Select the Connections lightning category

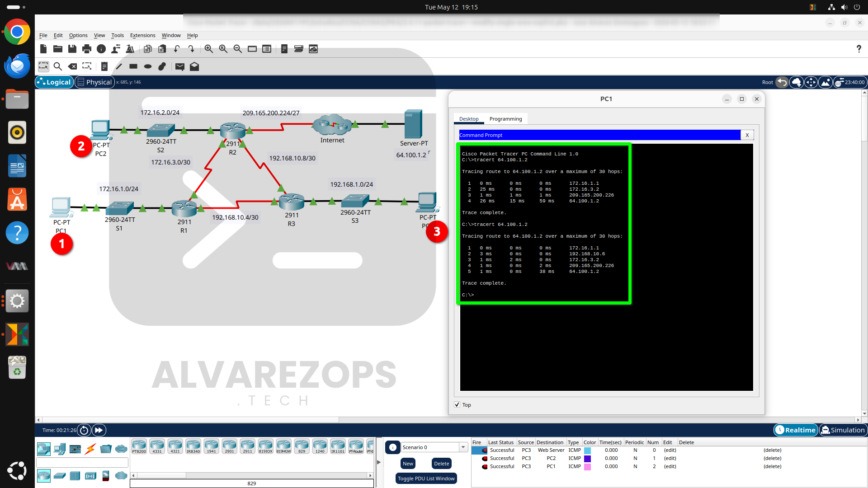coord(90,449)
